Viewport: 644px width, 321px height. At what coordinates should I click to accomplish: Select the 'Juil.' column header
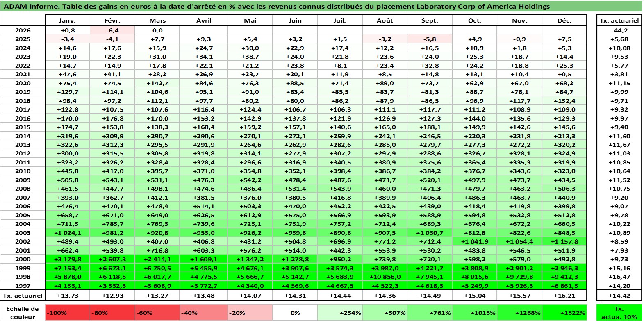point(340,20)
